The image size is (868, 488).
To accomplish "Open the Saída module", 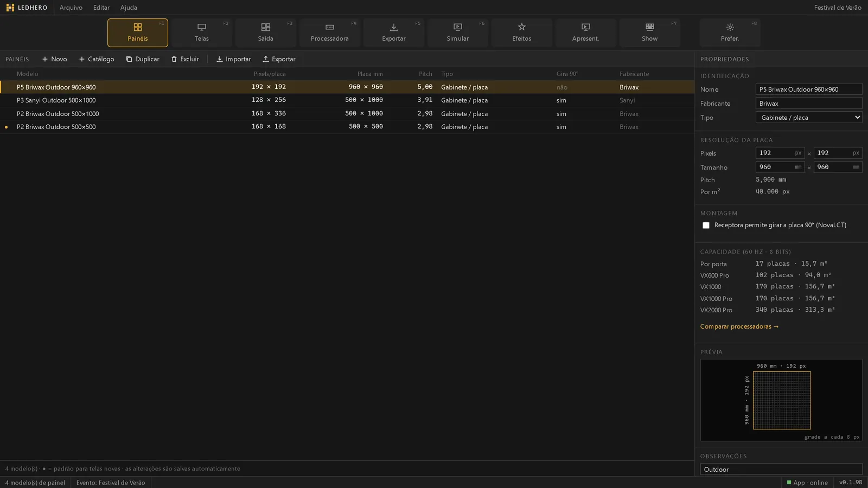I will [x=266, y=33].
